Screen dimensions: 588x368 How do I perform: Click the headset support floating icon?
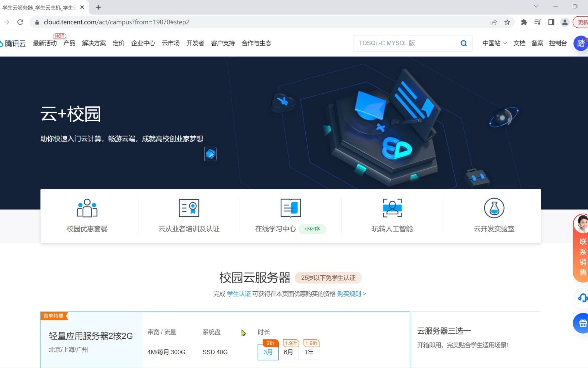(582, 298)
